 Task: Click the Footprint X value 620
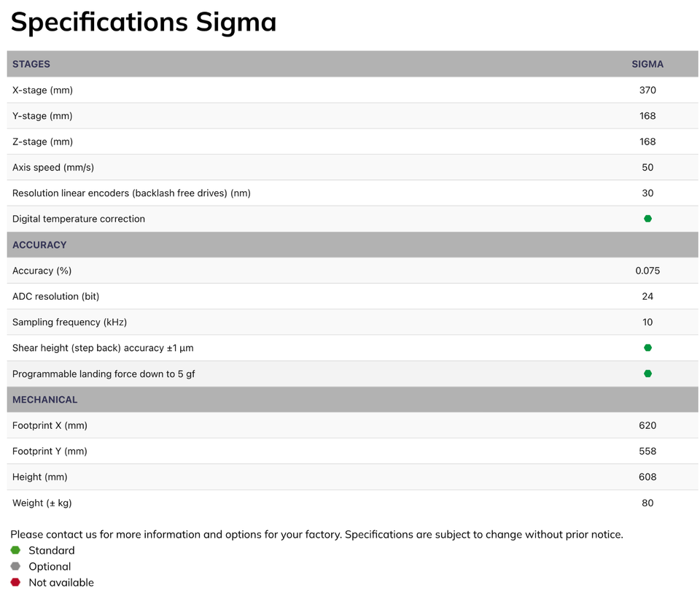647,425
